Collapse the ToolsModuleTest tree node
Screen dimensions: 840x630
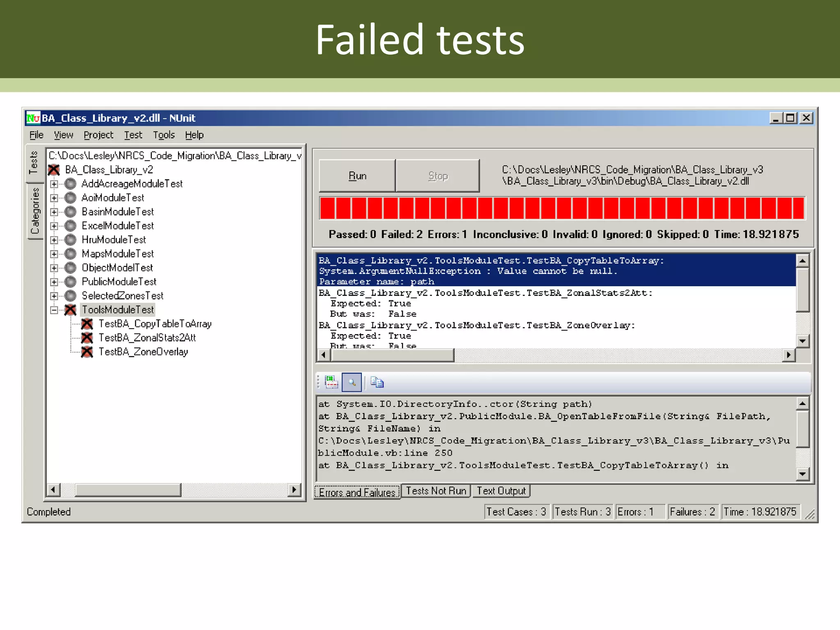54,310
